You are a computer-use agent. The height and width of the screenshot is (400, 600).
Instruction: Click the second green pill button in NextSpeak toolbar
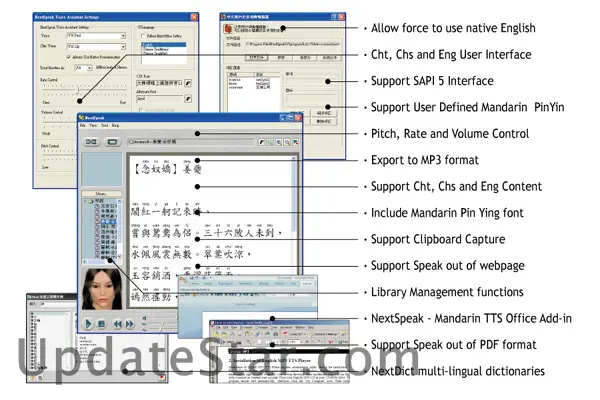coord(112,142)
